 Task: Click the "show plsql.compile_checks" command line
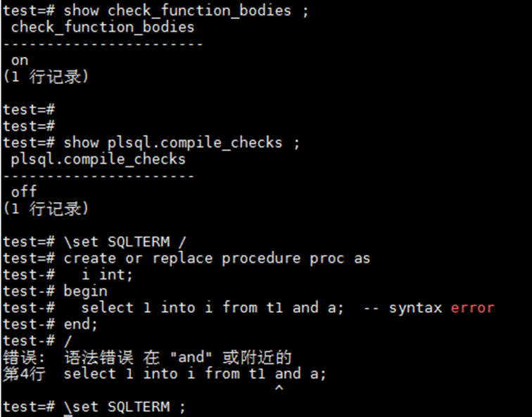(x=182, y=142)
